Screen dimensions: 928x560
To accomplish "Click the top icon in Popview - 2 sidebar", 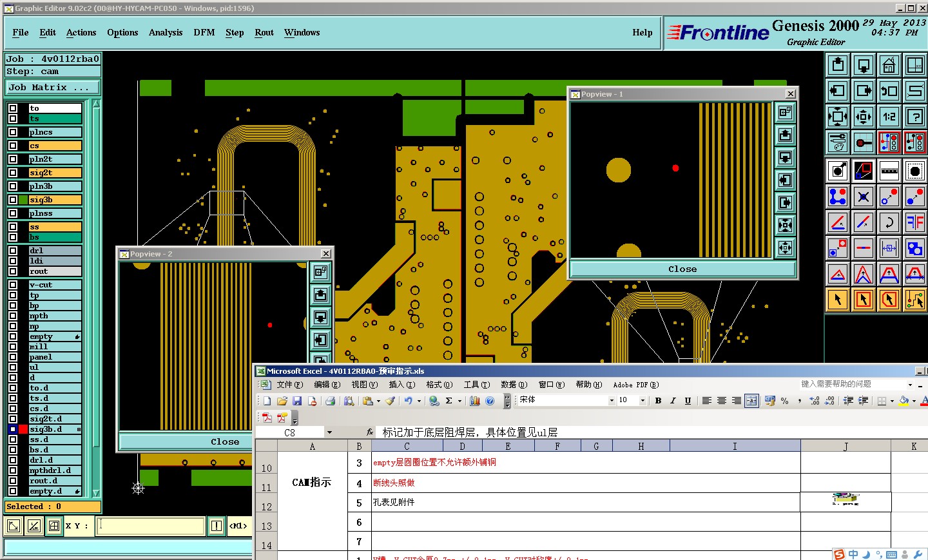I will [x=321, y=273].
